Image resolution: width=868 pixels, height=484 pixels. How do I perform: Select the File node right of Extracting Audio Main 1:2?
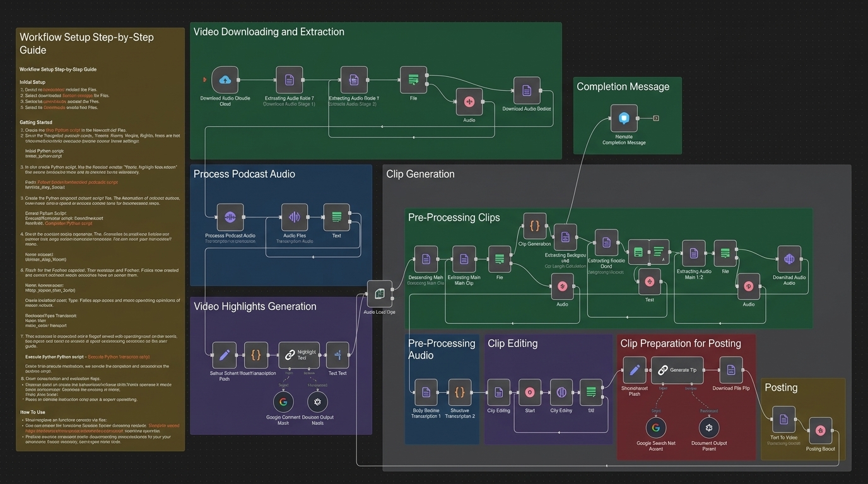(725, 253)
